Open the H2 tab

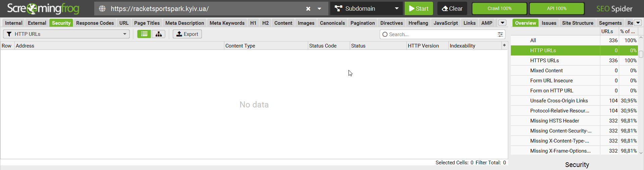click(265, 23)
